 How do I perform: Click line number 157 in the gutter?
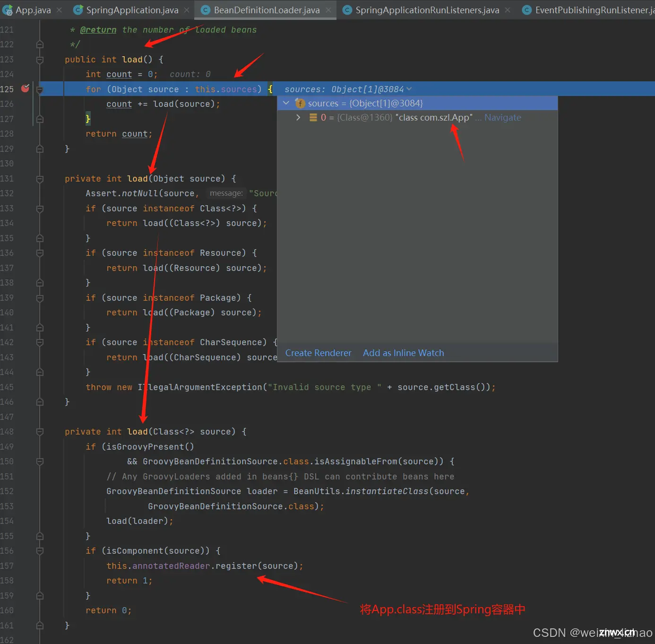(7, 566)
